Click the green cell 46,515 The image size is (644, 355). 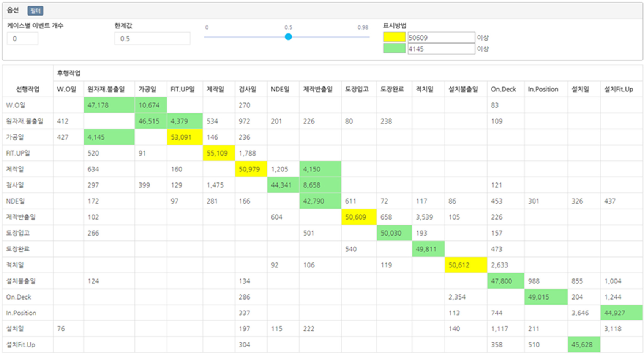(150, 121)
